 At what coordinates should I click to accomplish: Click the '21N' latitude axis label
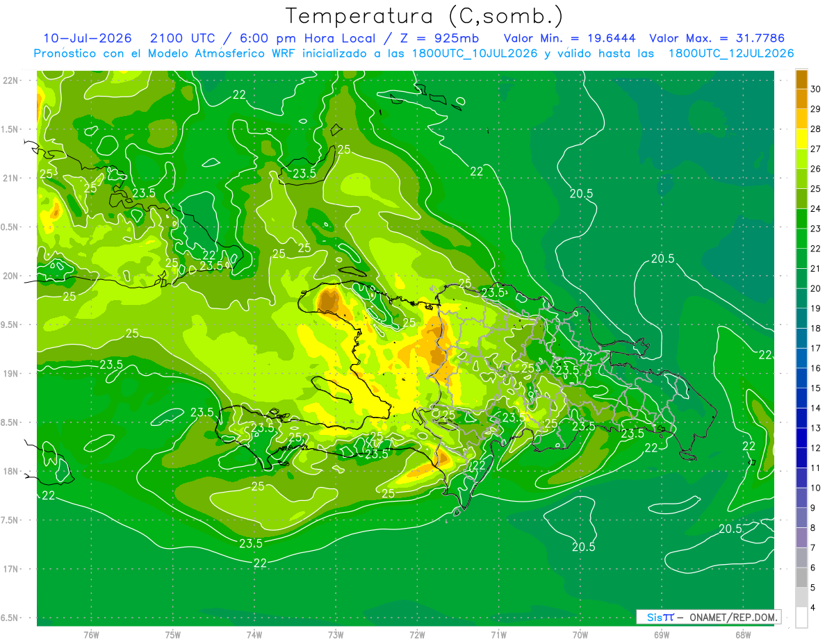11,179
